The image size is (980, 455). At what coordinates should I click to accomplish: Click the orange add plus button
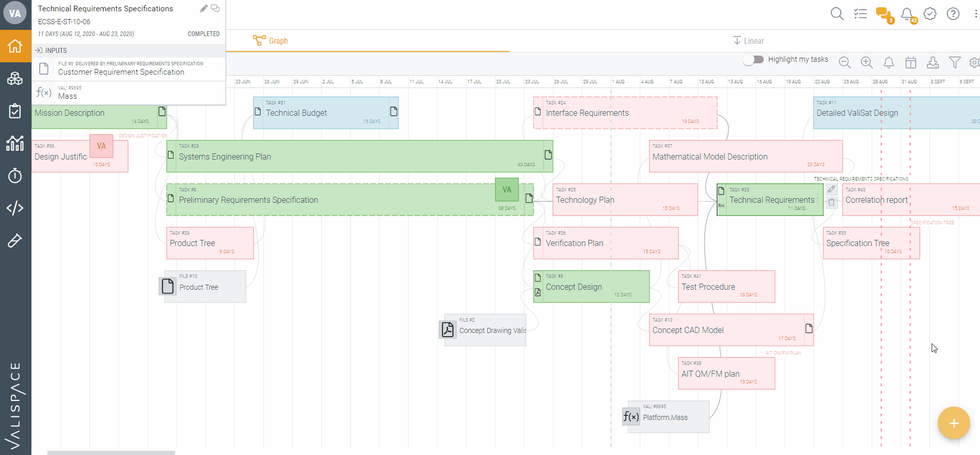(x=954, y=423)
